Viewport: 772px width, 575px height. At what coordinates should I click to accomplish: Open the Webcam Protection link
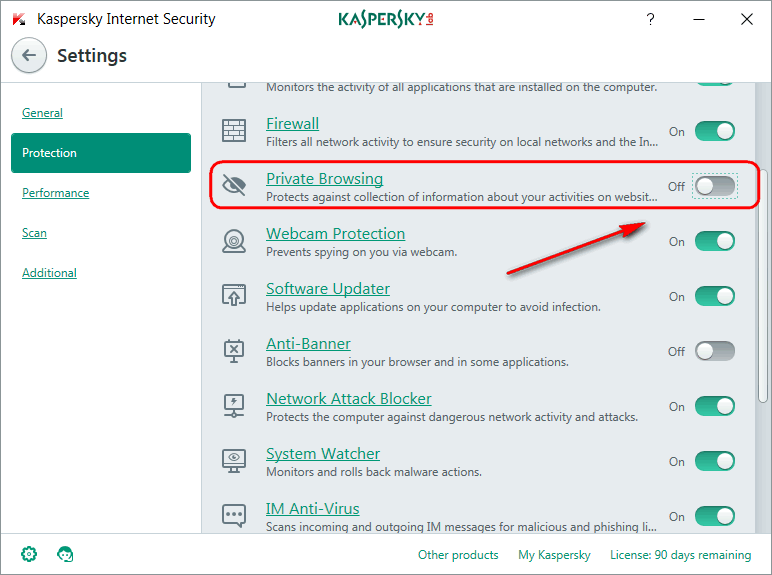335,233
